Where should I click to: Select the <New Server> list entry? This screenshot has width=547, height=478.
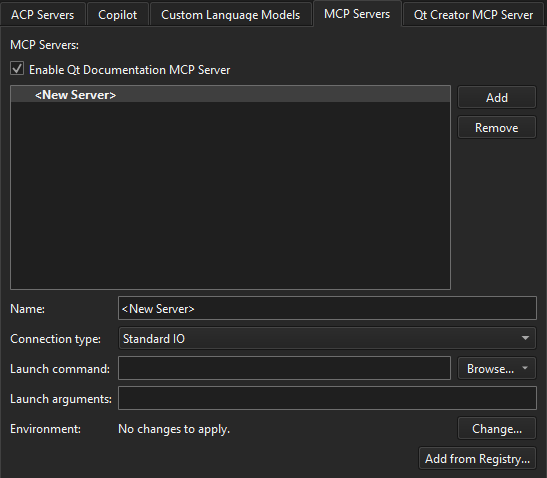point(230,95)
